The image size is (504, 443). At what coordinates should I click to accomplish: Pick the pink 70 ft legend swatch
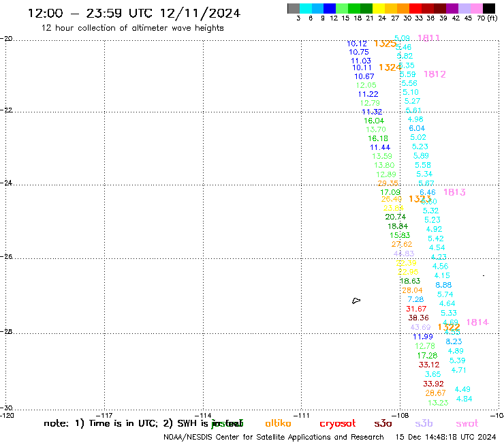pyautogui.click(x=476, y=8)
